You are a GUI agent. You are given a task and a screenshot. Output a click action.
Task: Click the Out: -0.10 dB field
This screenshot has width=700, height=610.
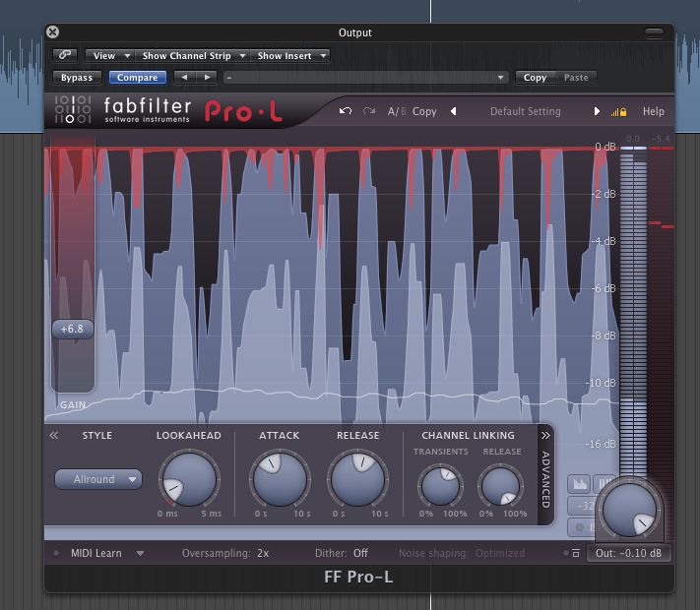point(628,553)
